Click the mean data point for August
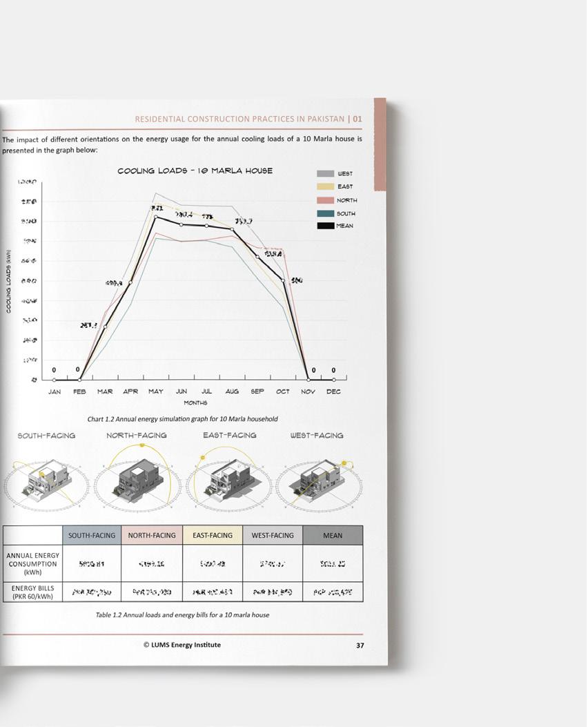This screenshot has width=588, height=727. pyautogui.click(x=232, y=229)
